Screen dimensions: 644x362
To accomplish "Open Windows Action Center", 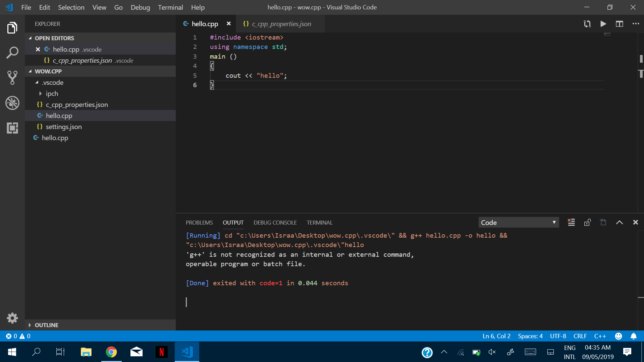I will [x=627, y=352].
